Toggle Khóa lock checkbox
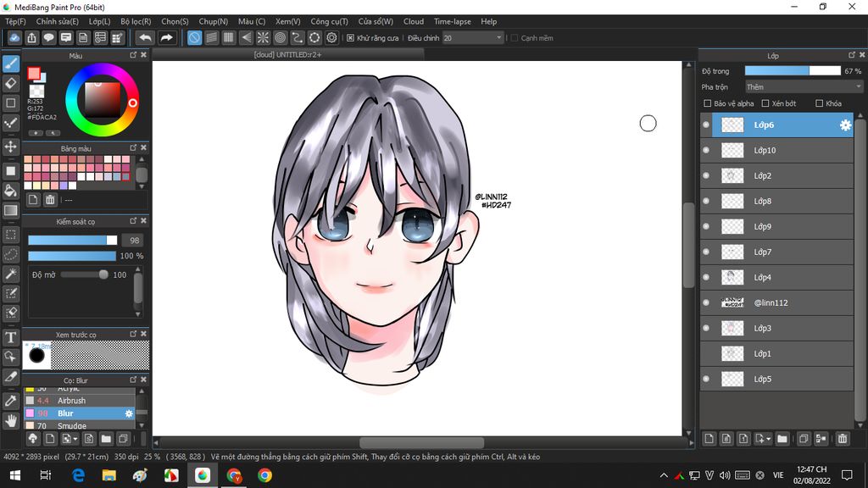This screenshot has height=488, width=868. 820,103
